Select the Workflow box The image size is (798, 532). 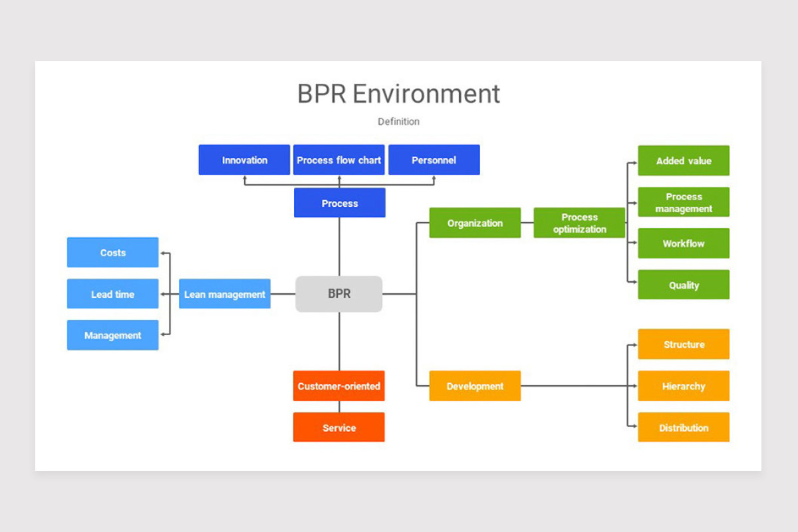coord(683,243)
